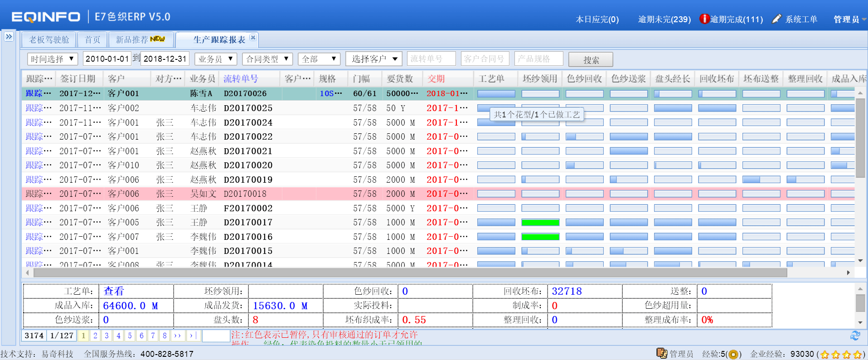Expand the left sidebar with double-arrow icon
Viewport: 868px width, 360px height.
point(9,37)
